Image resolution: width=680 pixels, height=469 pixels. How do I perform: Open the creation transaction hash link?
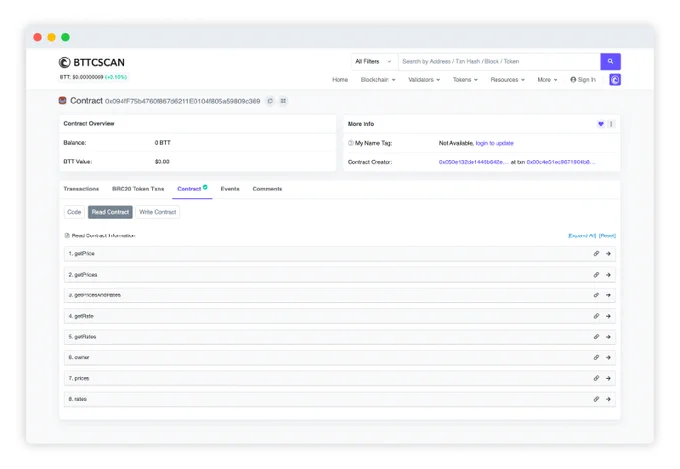pyautogui.click(x=561, y=162)
